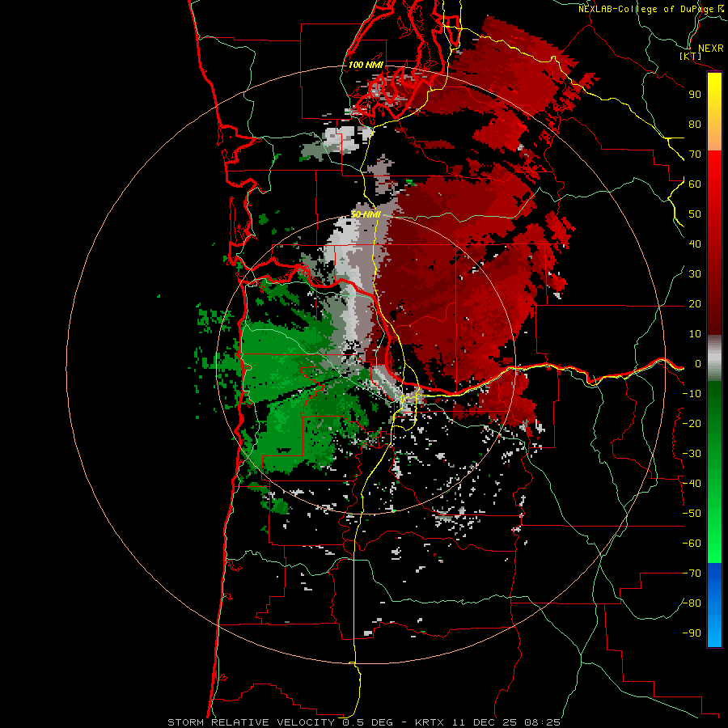Screen dimensions: 728x728
Task: Click the -90 velocity scale label
Action: point(692,633)
